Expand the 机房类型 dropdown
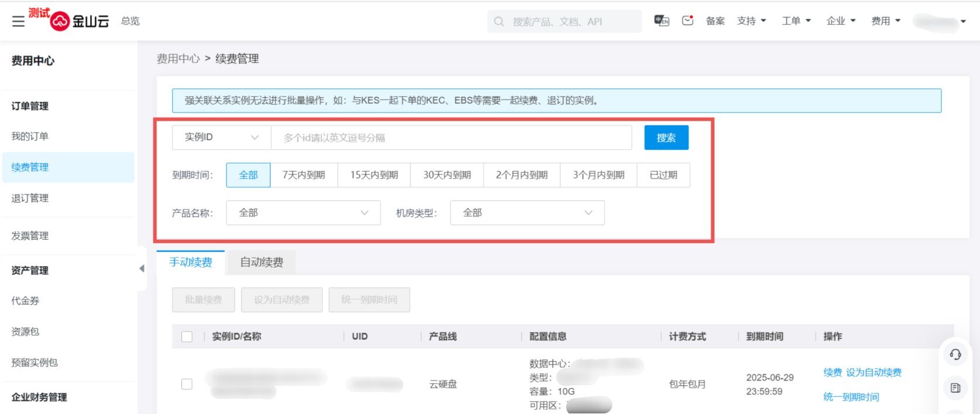The height and width of the screenshot is (414, 980). (x=527, y=213)
